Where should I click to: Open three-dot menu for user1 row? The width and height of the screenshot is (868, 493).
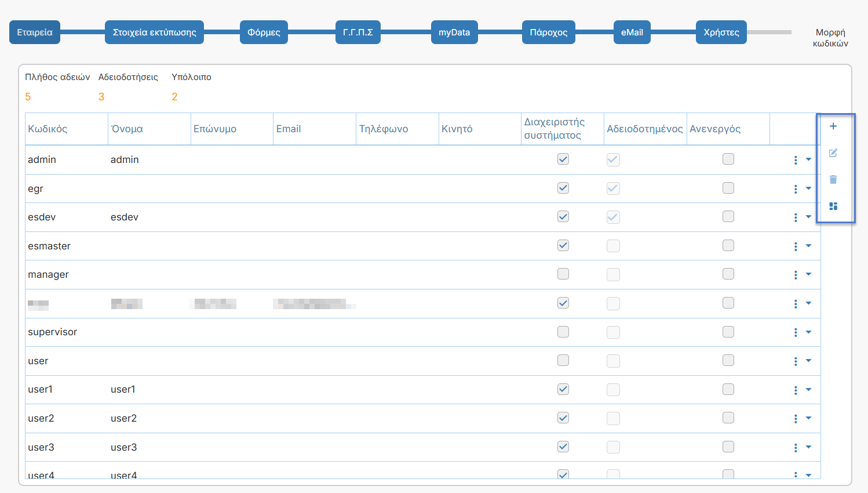click(x=796, y=390)
